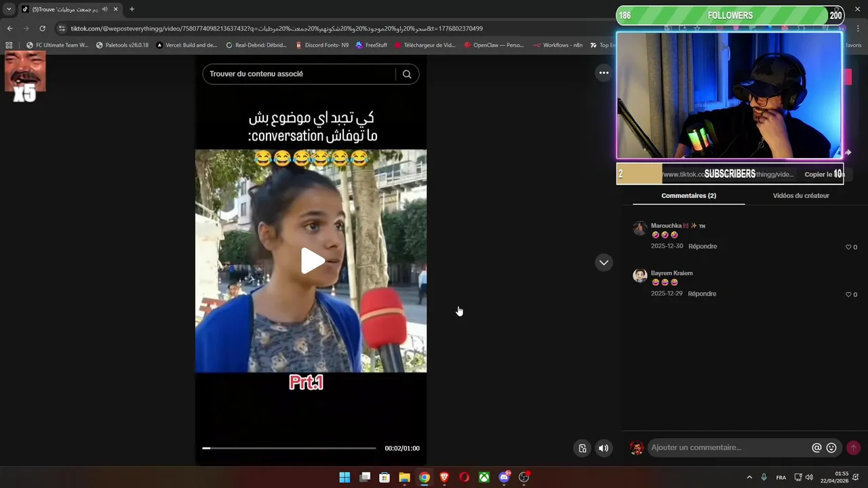Image resolution: width=868 pixels, height=488 pixels.
Task: Focus the Ajouter un commentaire field
Action: (x=729, y=447)
